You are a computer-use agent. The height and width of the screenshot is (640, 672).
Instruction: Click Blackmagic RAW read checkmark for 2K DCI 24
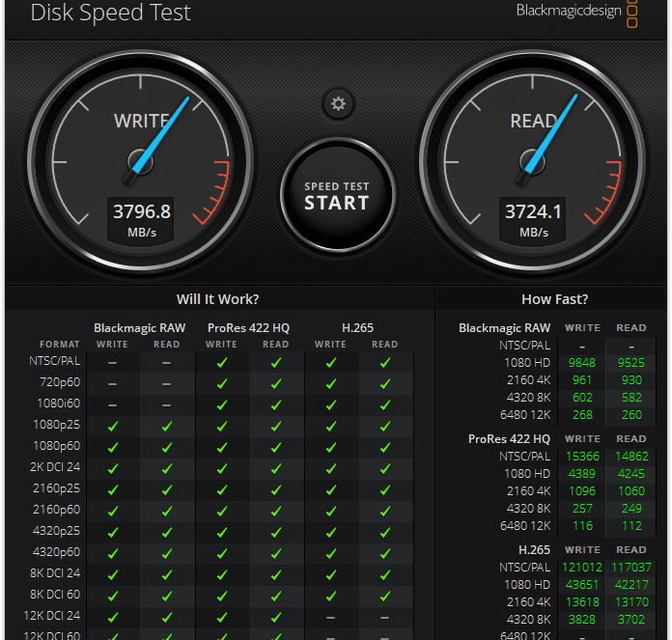tap(167, 468)
